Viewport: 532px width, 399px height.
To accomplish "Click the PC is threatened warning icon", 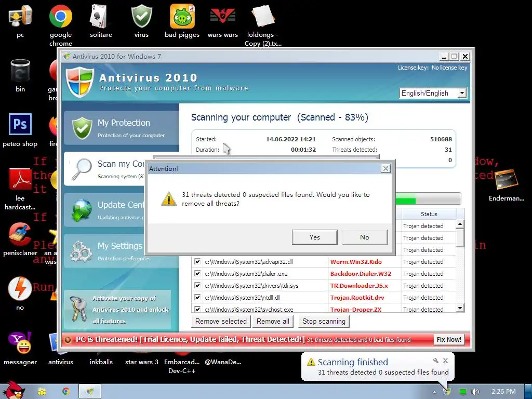I will (68, 340).
